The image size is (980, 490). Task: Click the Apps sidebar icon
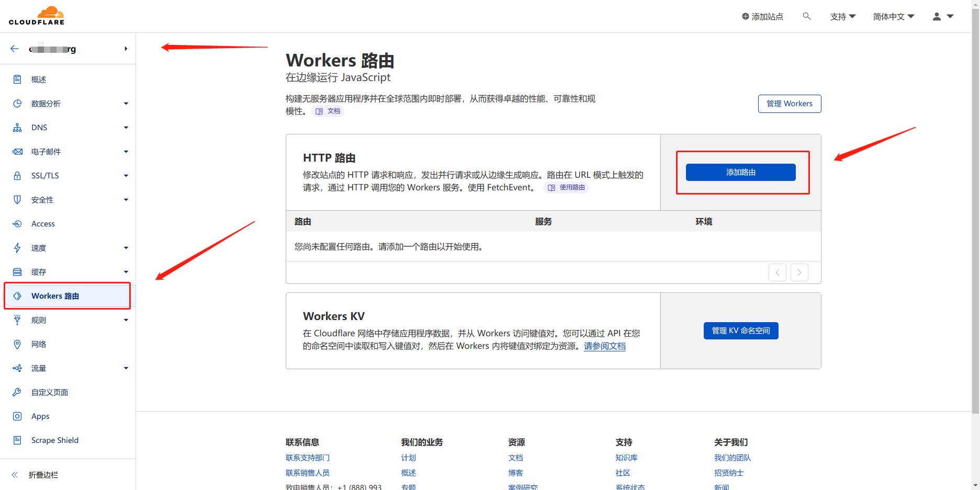click(17, 416)
